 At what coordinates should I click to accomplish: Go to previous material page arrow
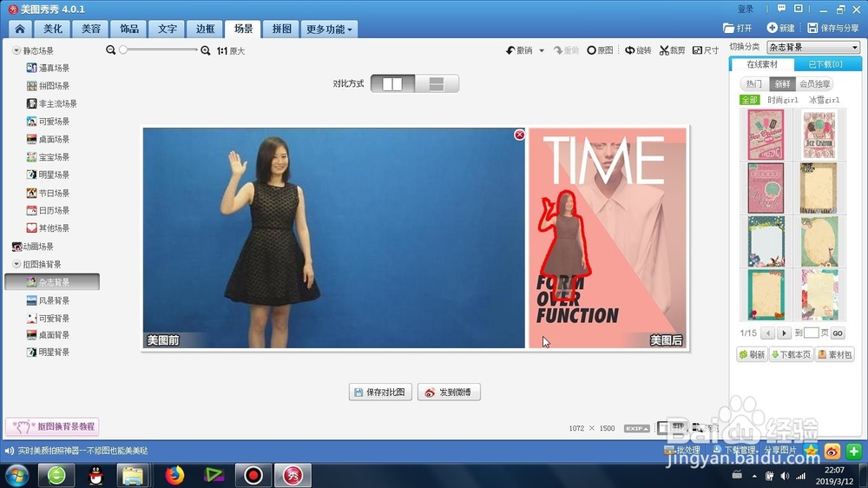[768, 333]
